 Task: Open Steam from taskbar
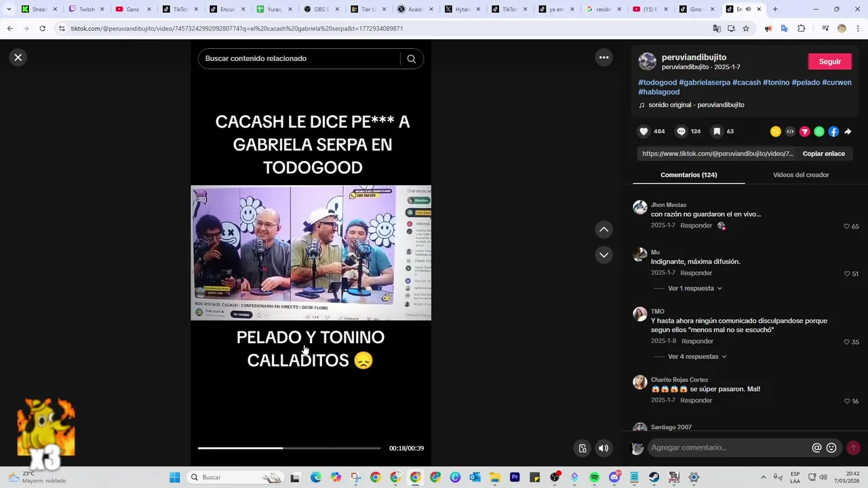tap(654, 477)
